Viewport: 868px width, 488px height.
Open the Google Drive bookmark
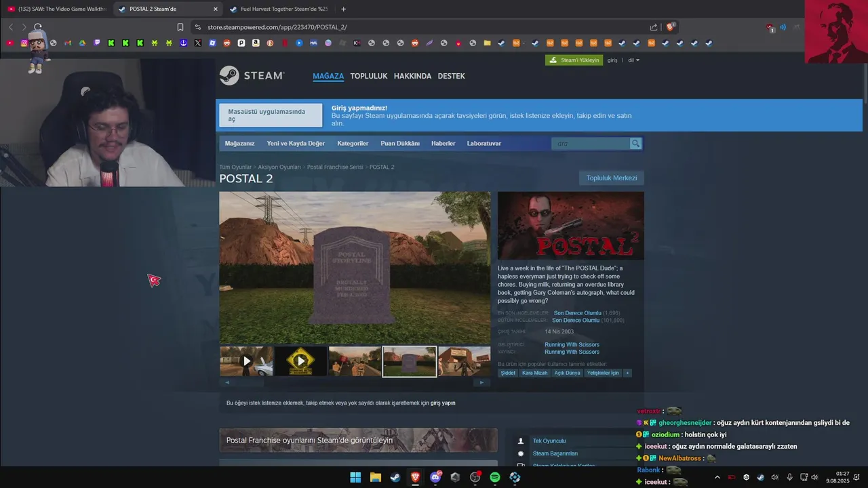82,43
